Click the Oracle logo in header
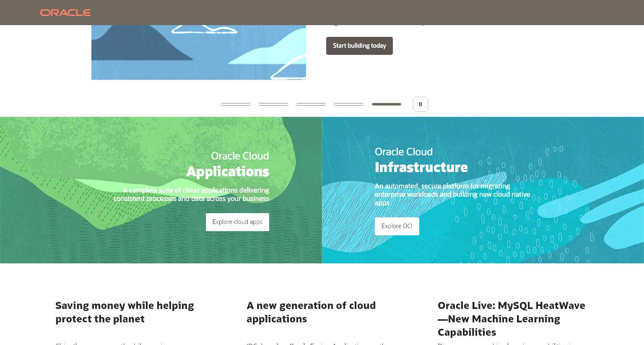This screenshot has width=644, height=345. tap(65, 13)
